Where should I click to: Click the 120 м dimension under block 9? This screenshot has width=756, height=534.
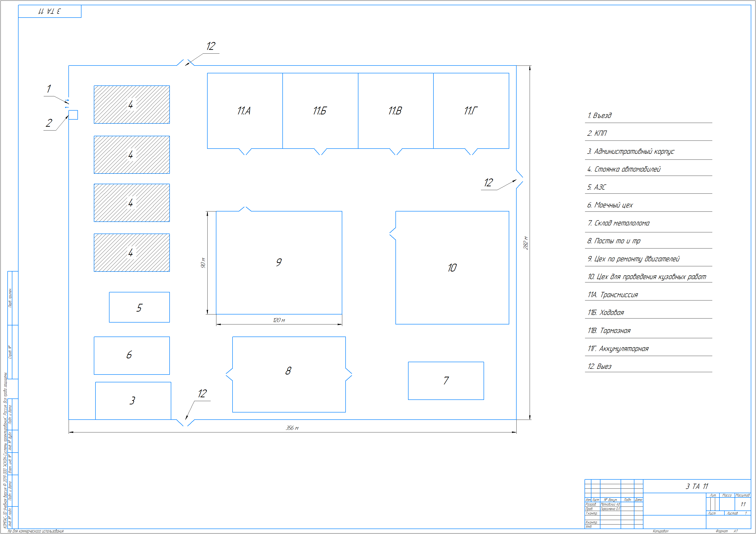pyautogui.click(x=279, y=320)
